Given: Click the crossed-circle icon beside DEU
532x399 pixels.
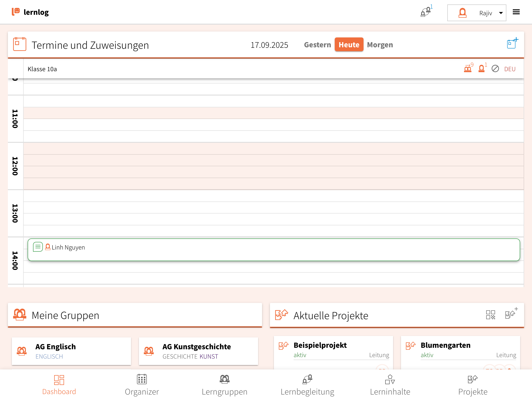Looking at the screenshot, I should (495, 69).
